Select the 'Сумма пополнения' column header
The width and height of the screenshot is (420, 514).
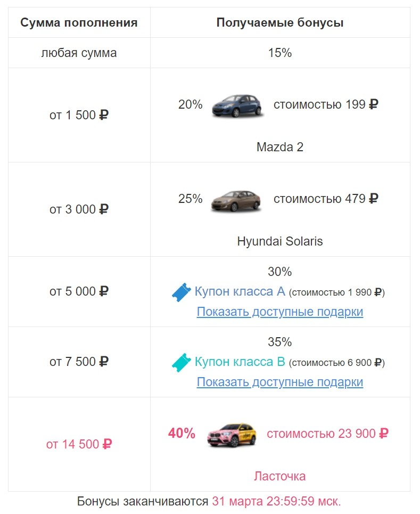[79, 23]
